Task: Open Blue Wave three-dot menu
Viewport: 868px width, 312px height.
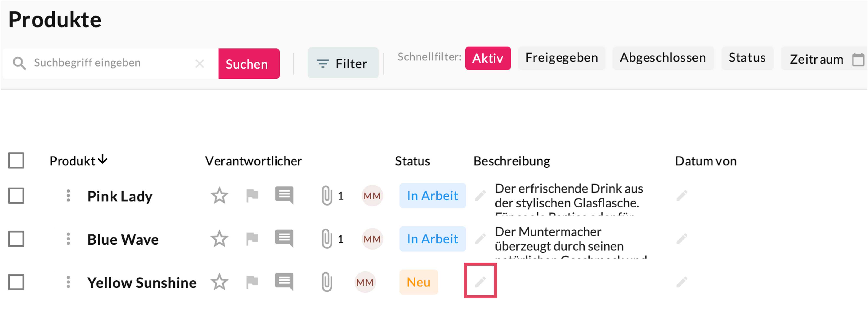Action: 68,239
